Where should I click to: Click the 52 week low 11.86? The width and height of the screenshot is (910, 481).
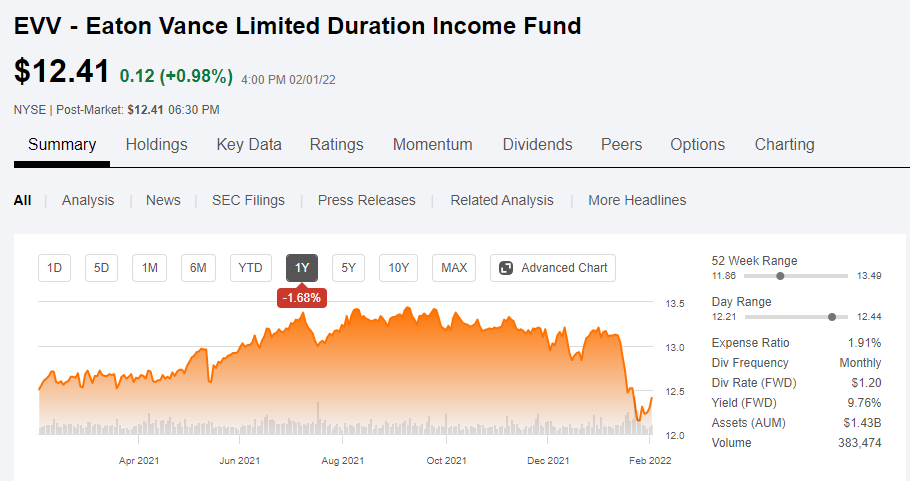[724, 276]
